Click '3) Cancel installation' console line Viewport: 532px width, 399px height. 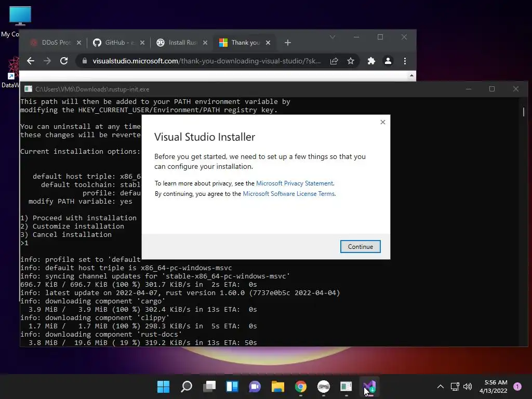(66, 234)
